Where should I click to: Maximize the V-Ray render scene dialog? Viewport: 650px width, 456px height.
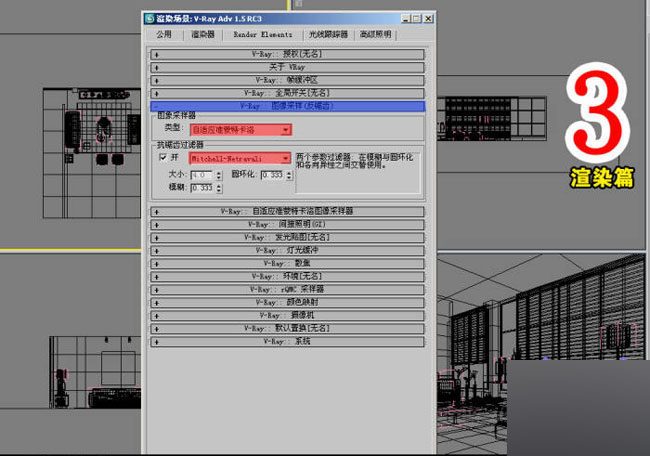point(416,19)
